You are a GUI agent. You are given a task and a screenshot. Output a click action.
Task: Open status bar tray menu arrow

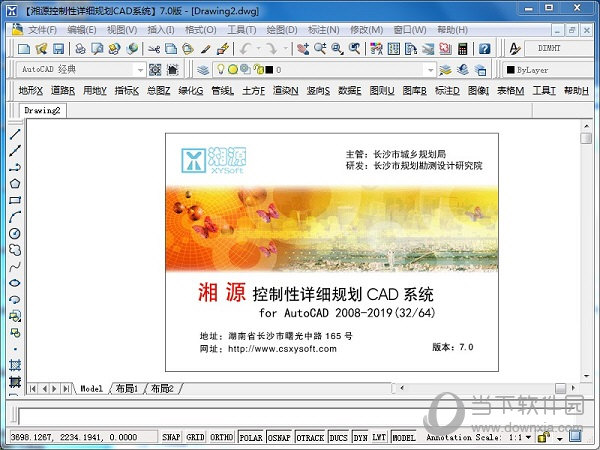[x=560, y=437]
